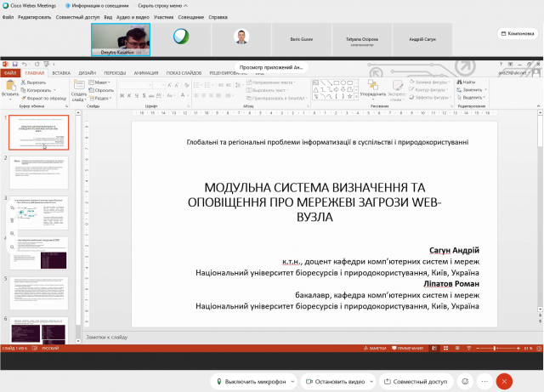The width and height of the screenshot is (544, 392).
Task: Expand video options arrow
Action: click(x=371, y=382)
